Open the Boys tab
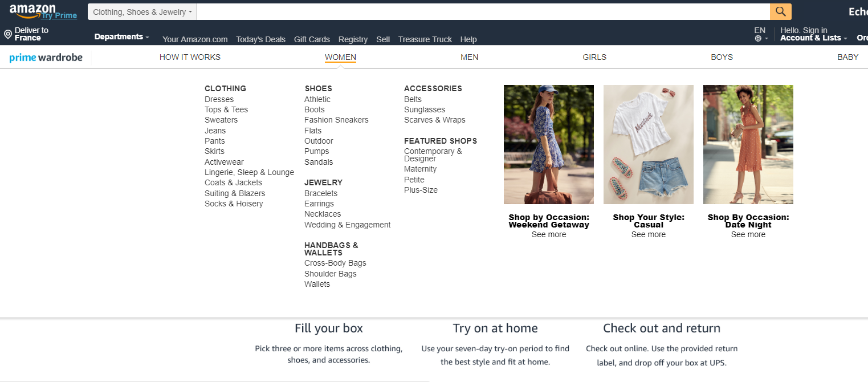 722,57
